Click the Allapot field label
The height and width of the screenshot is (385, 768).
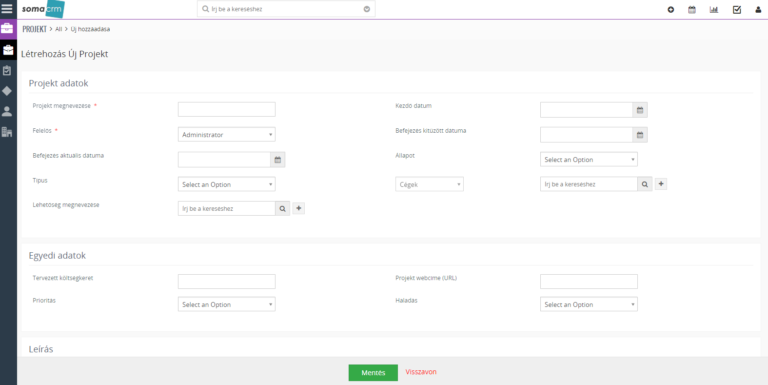[x=405, y=155]
